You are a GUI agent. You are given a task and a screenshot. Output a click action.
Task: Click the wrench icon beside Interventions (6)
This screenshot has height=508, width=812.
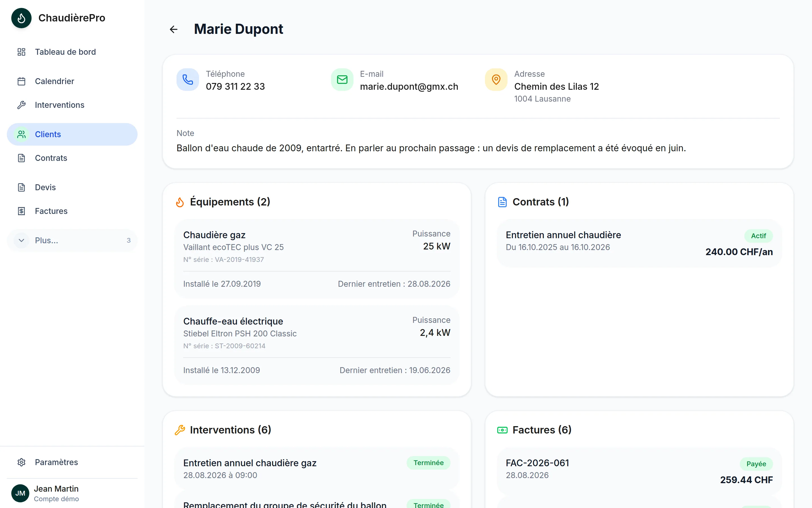(x=180, y=430)
